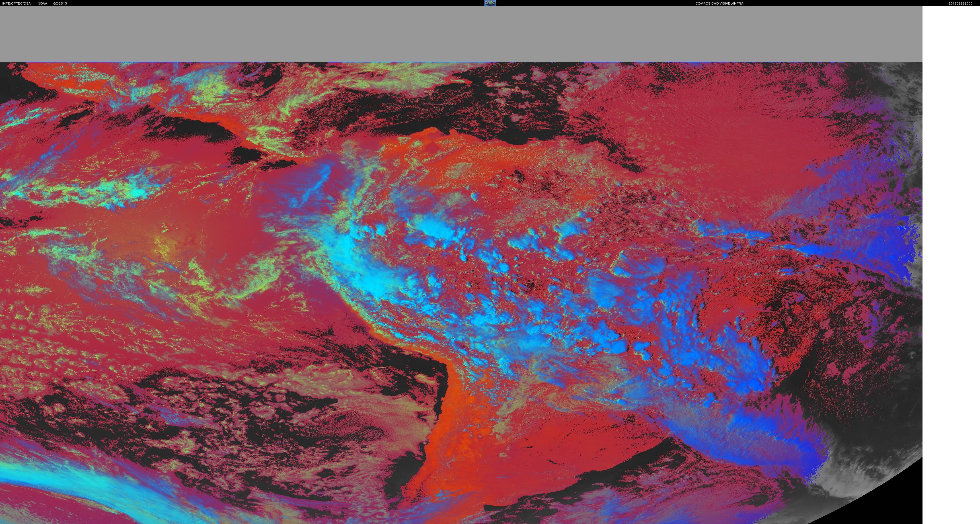980x524 pixels.
Task: Click the GOES13 satellite label
Action: (60, 3)
